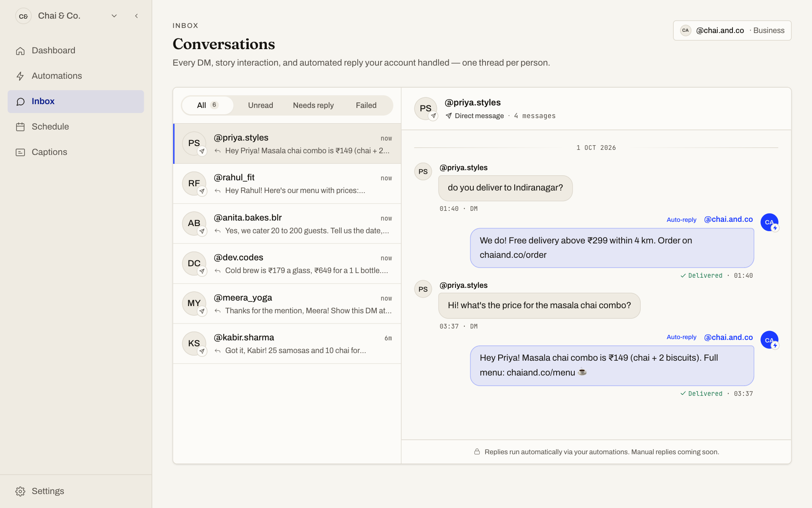
Task: Click the 1 OCT 2026 date separator
Action: coord(596,148)
